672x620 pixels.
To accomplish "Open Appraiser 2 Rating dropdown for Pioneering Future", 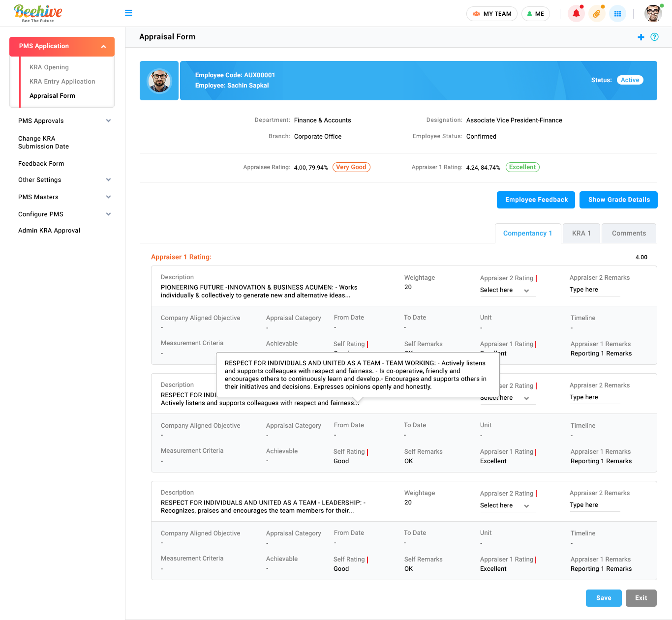I will (x=505, y=291).
